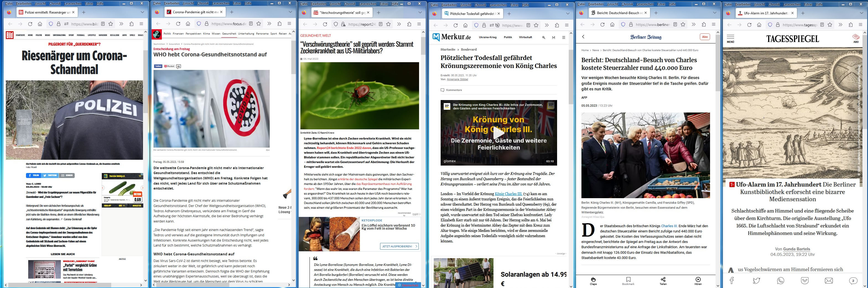The width and height of the screenshot is (868, 288).
Task: Open the Gesundheit section in the Focus navigation
Action: pyautogui.click(x=229, y=34)
